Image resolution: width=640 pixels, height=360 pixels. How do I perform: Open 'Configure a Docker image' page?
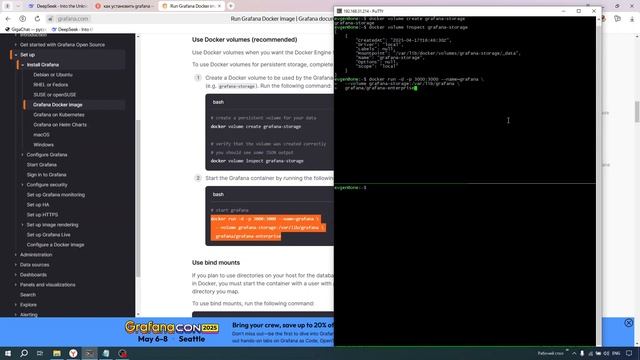coord(56,245)
